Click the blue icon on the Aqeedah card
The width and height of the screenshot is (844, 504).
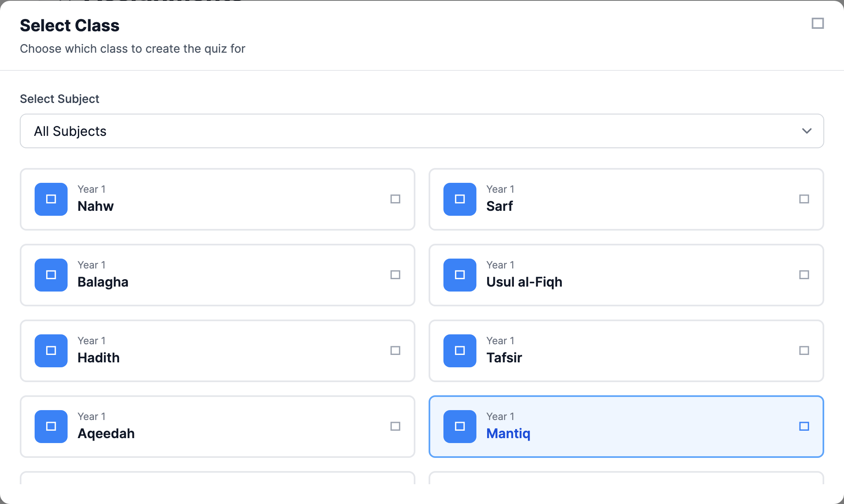[51, 427]
